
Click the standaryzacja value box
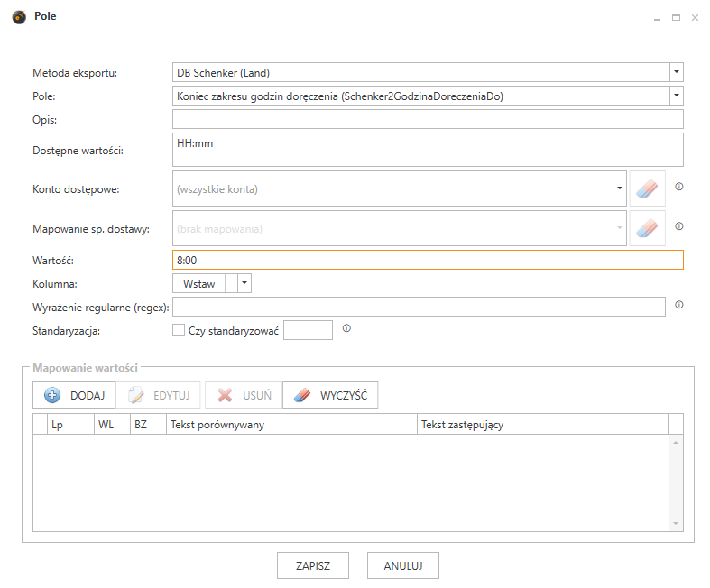308,330
